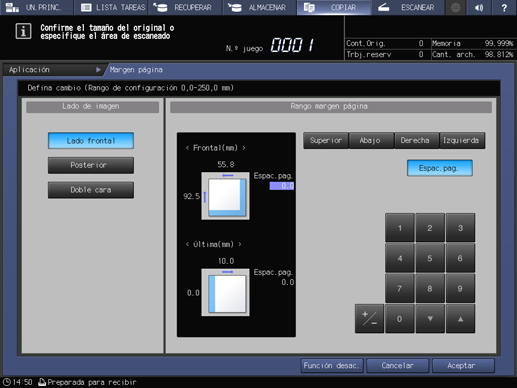Open help with question mark icon
This screenshot has height=388, width=517.
coord(504,7)
